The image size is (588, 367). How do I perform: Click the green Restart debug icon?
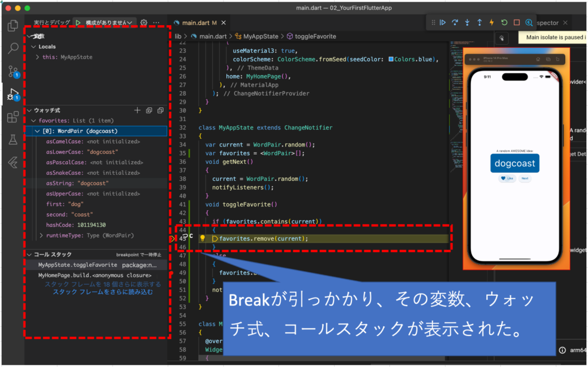[x=504, y=23]
